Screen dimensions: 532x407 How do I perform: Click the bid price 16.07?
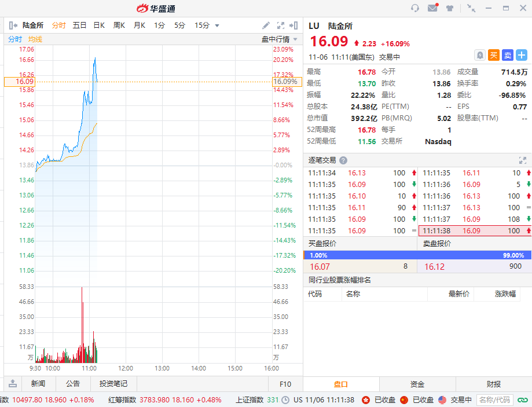pos(320,267)
